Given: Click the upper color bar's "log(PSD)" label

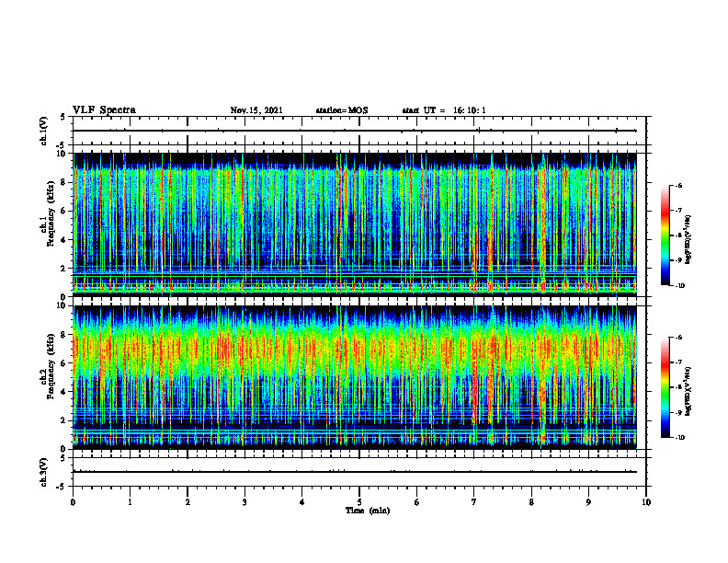Looking at the screenshot, I should 688,239.
